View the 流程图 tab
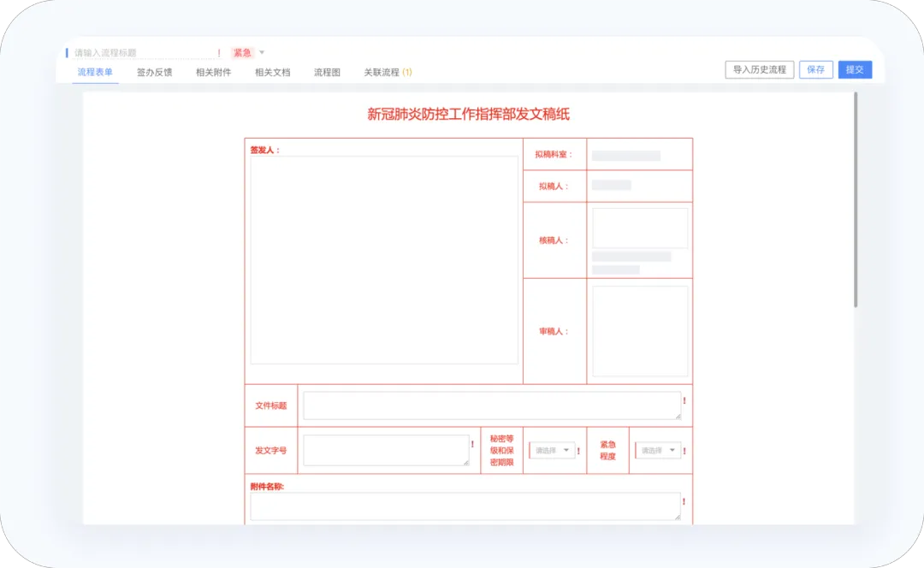The image size is (924, 568). (327, 73)
